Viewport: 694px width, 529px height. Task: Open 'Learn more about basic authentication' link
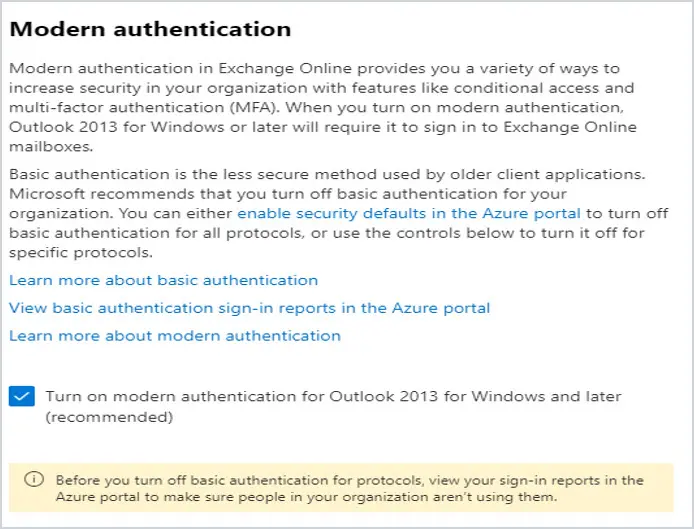tap(164, 280)
